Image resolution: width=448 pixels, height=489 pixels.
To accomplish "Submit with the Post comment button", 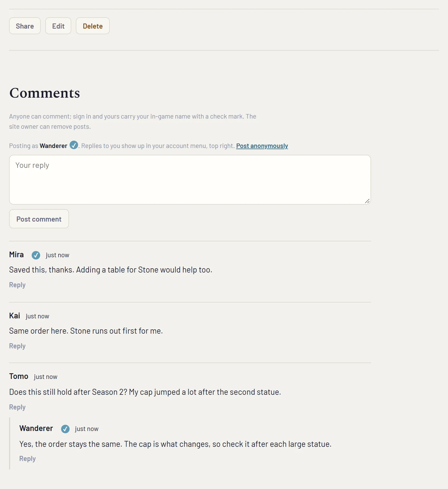I will click(39, 219).
